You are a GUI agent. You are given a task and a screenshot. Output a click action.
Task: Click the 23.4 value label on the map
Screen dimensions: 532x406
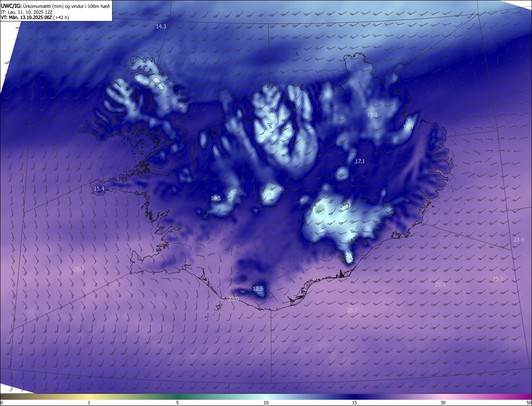pos(519,240)
